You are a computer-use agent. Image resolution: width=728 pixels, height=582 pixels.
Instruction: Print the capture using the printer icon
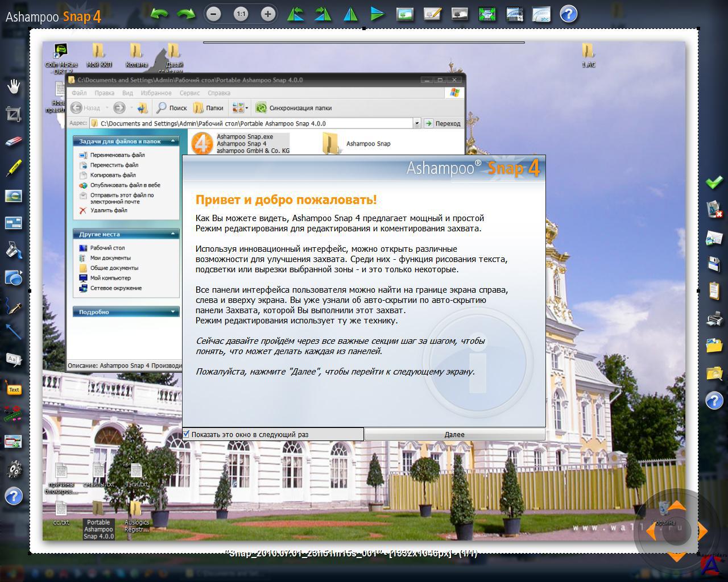click(714, 318)
